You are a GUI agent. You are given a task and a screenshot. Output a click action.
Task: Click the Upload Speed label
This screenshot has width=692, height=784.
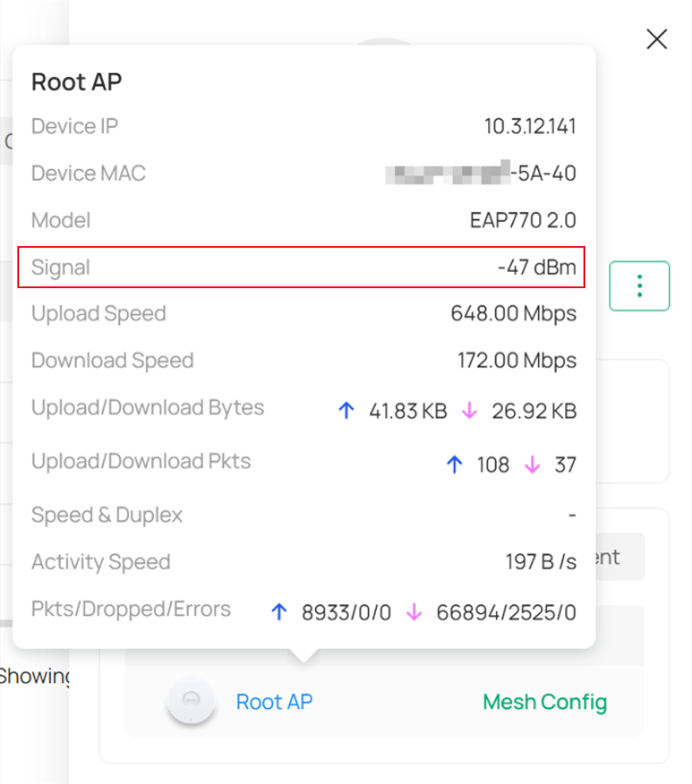pos(98,314)
